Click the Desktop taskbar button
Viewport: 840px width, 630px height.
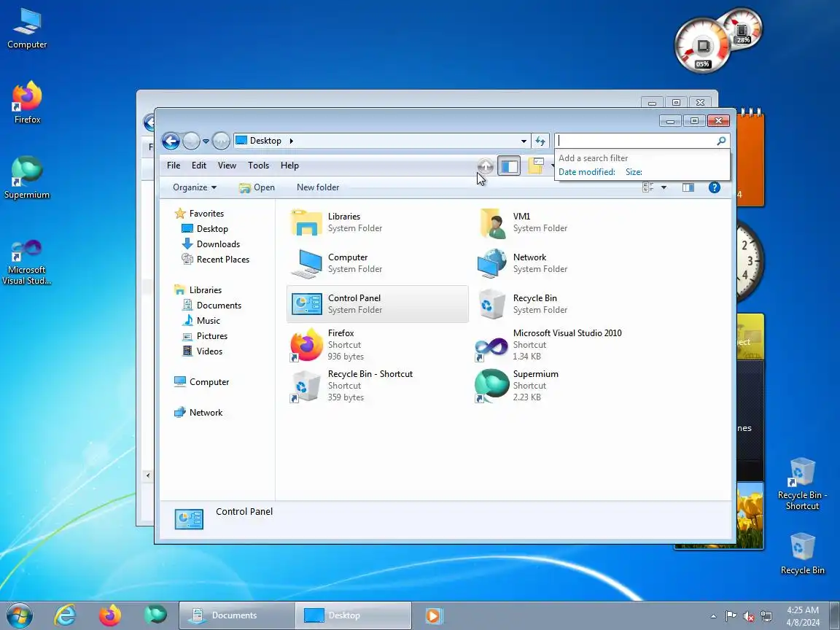click(x=353, y=615)
